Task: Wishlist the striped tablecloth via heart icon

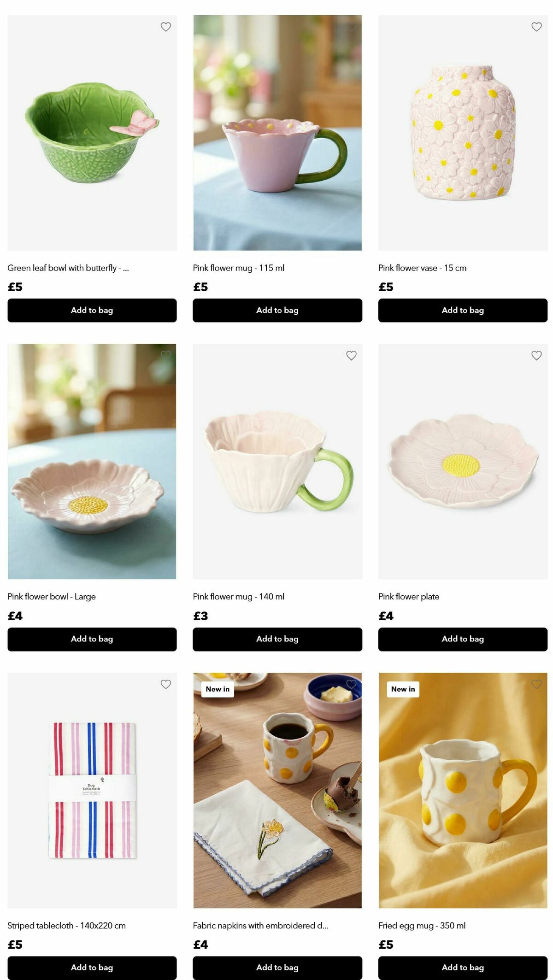Action: (166, 684)
